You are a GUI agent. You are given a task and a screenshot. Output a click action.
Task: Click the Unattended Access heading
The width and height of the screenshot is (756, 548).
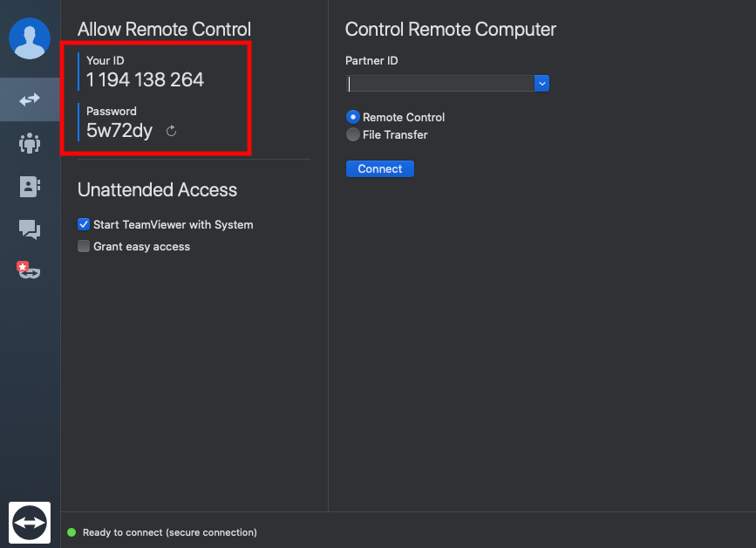157,189
